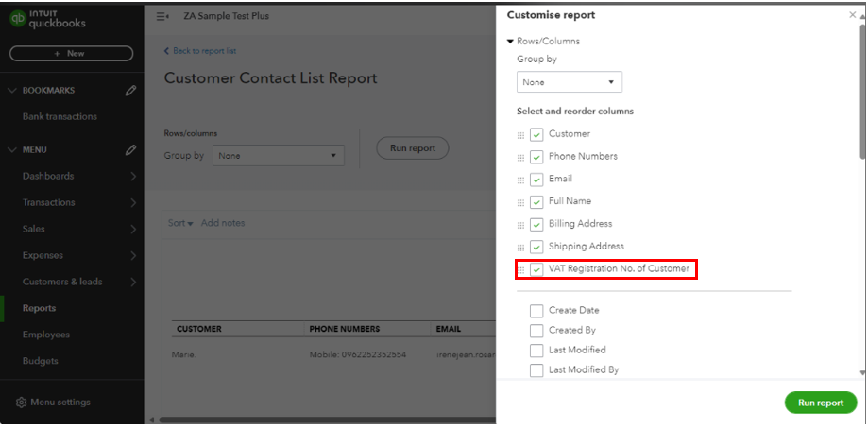Enable the Create Date column checkbox
The image size is (868, 429).
(536, 311)
